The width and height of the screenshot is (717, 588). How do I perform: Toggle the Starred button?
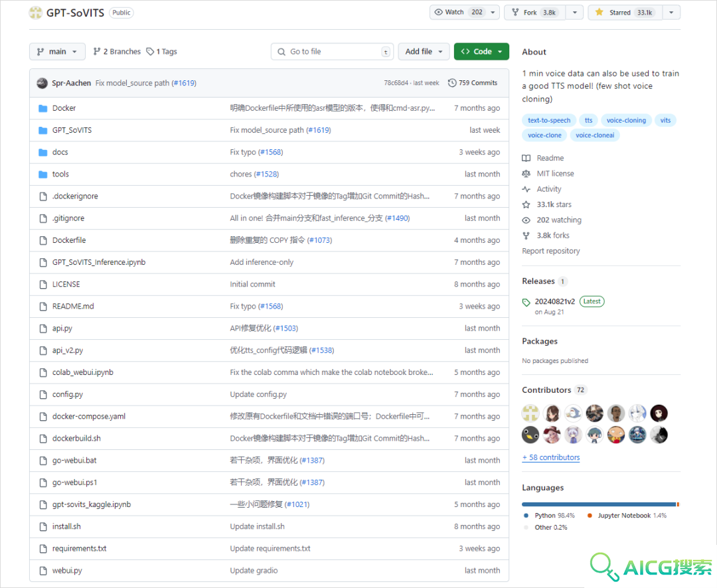click(x=625, y=13)
